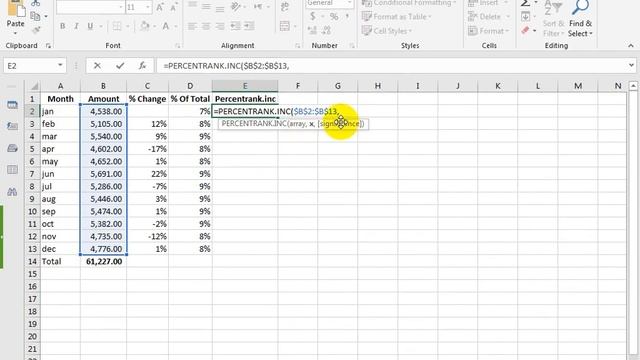Click the Wrap Text icon
The height and width of the screenshot is (360, 640).
(x=285, y=7)
